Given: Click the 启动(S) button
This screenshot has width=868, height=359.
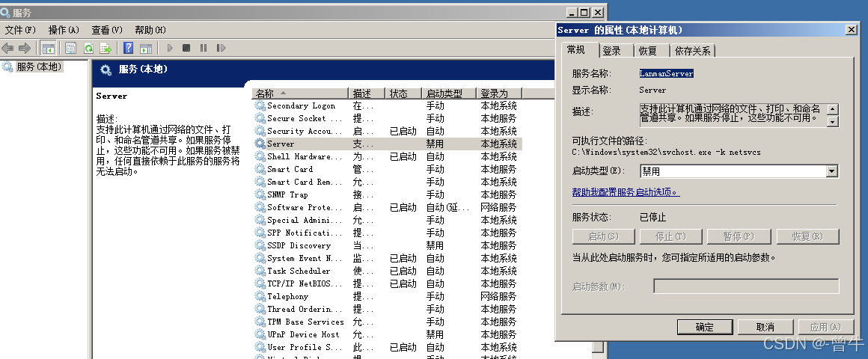Looking at the screenshot, I should pos(603,236).
